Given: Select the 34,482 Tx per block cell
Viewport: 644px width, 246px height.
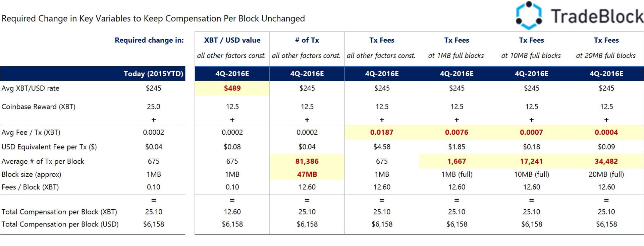Looking at the screenshot, I should pos(606,161).
